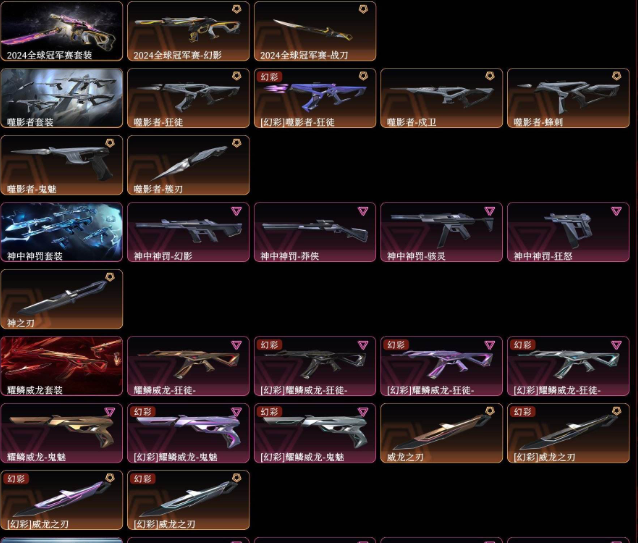Open the 神中神罚套装 bundle thumbnail
The height and width of the screenshot is (543, 638).
(x=61, y=232)
